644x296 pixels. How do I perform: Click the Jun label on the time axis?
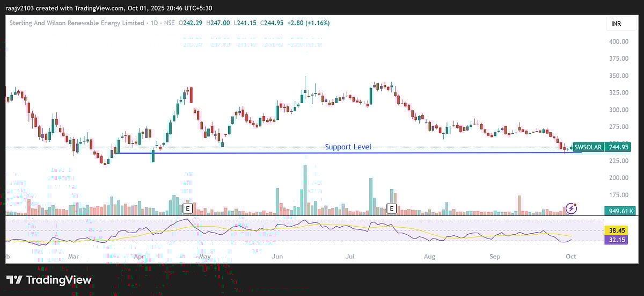point(278,257)
